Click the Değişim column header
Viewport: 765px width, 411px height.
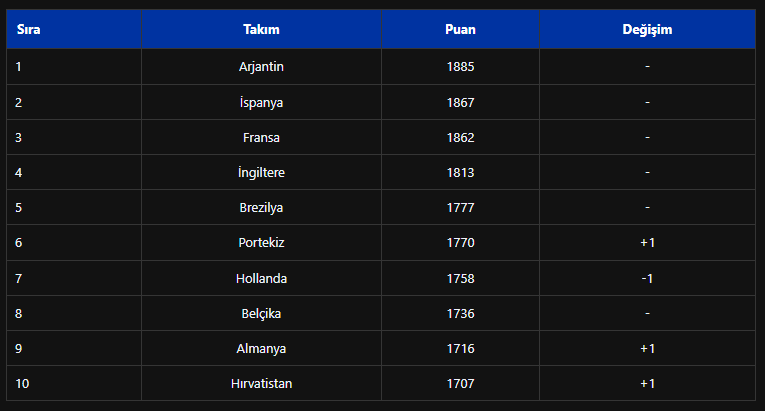pos(647,29)
